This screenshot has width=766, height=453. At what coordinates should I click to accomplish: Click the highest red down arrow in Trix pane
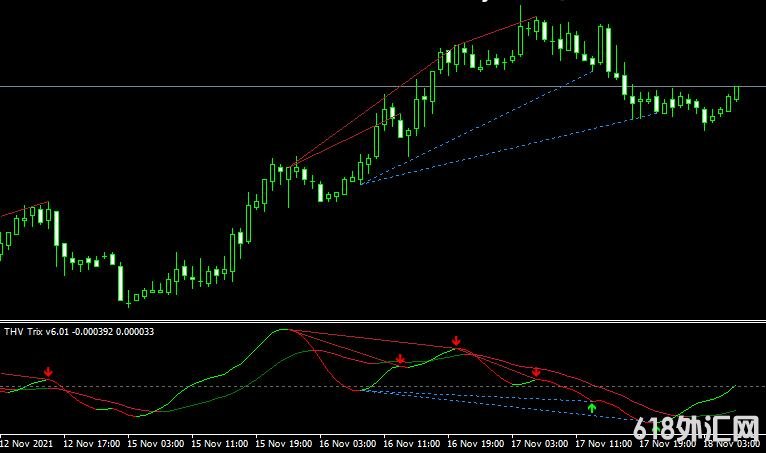(x=456, y=341)
